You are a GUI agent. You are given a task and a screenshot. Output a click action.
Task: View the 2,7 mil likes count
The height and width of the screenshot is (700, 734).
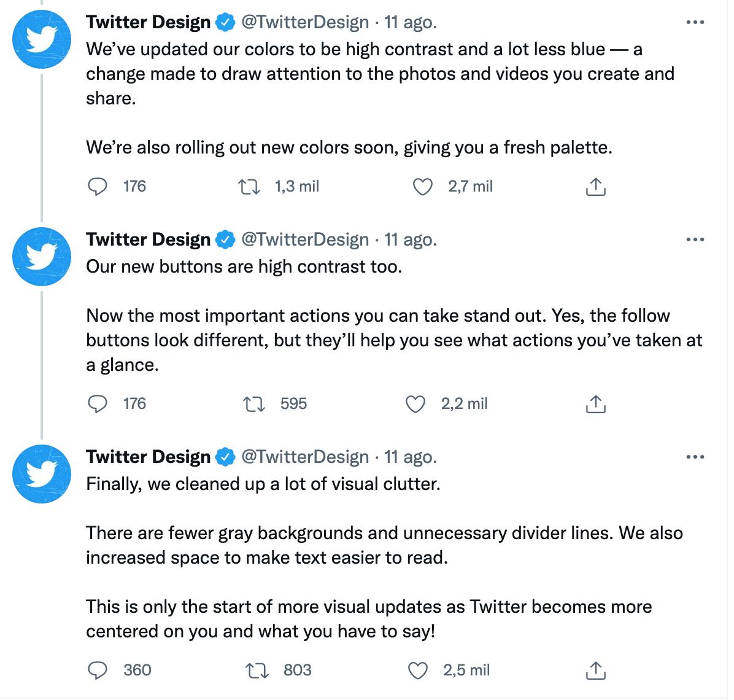pos(471,186)
